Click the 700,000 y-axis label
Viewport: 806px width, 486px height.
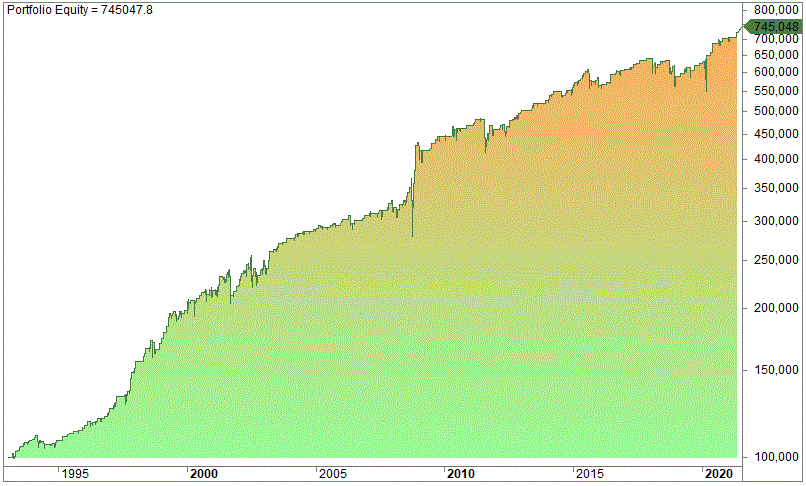tap(776, 38)
